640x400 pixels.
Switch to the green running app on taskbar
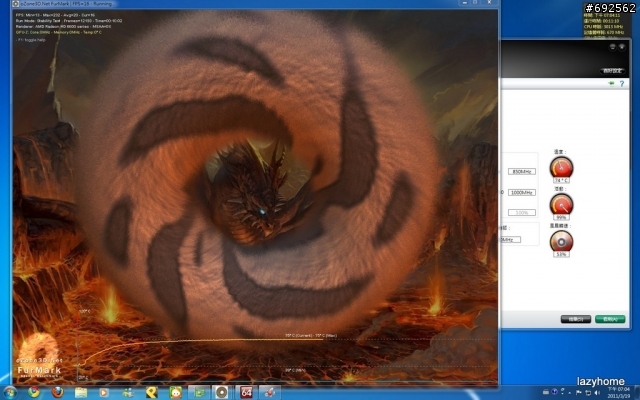[199, 393]
